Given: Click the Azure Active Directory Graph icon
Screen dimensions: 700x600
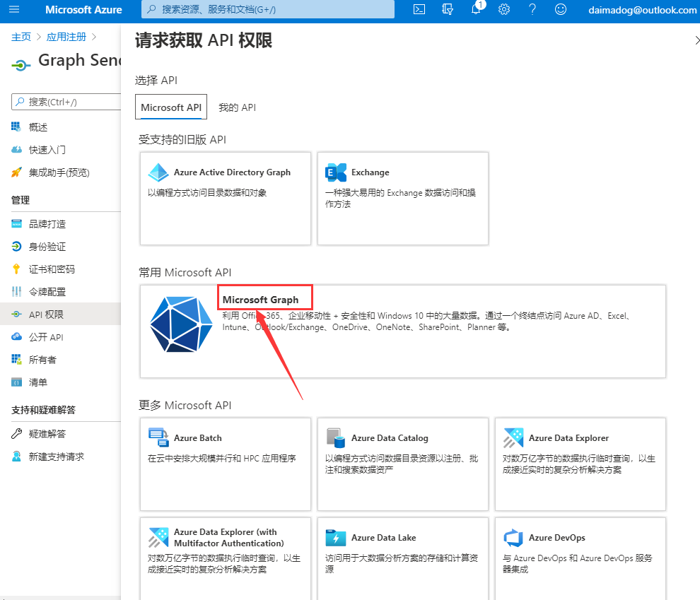Looking at the screenshot, I should tap(158, 172).
